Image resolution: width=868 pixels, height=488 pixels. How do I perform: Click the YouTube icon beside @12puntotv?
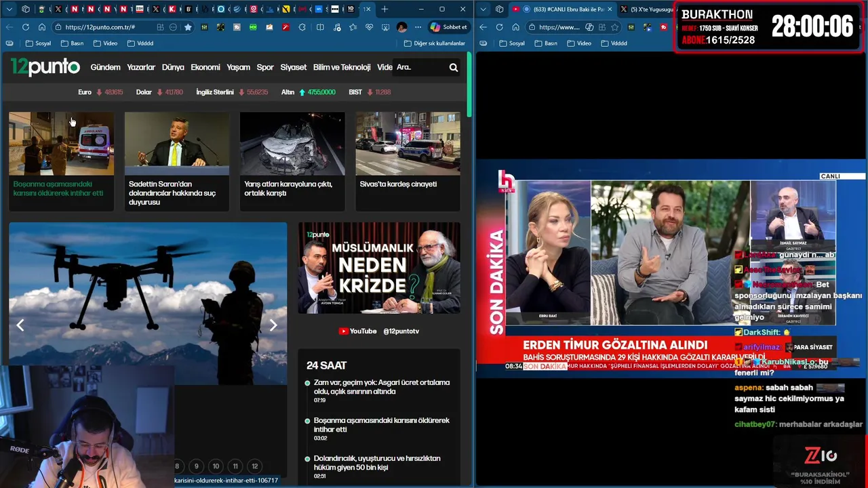coord(343,331)
